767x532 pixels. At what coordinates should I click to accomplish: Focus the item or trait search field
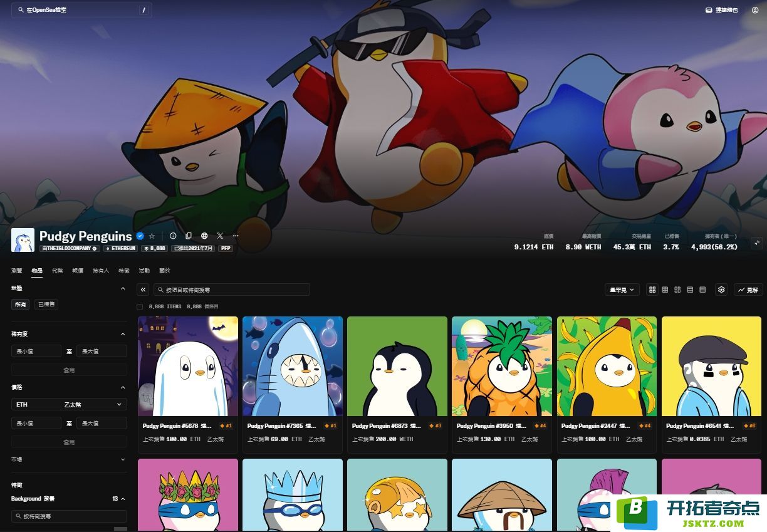[232, 289]
